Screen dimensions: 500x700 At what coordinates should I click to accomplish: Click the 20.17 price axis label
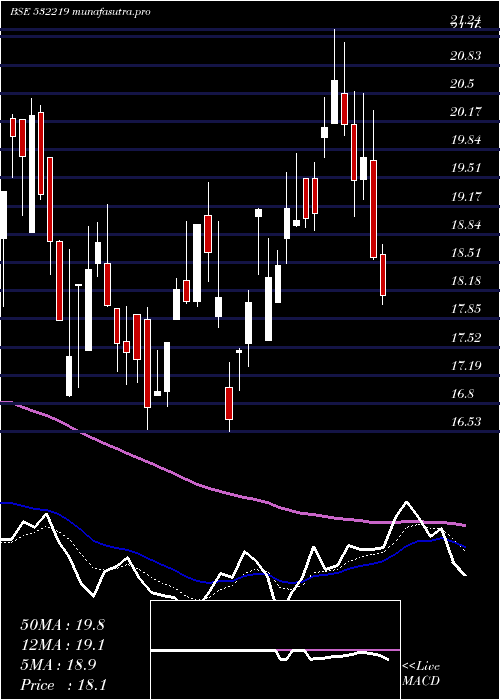coord(466,112)
